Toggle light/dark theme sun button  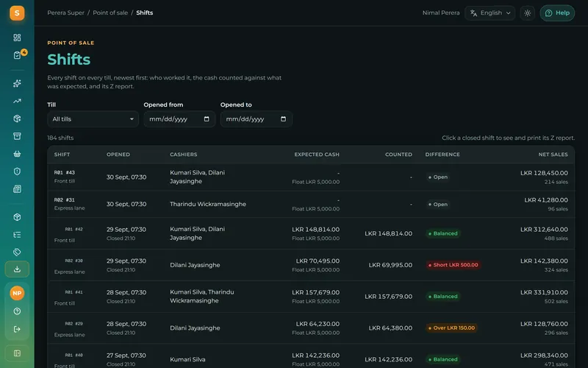(x=527, y=13)
